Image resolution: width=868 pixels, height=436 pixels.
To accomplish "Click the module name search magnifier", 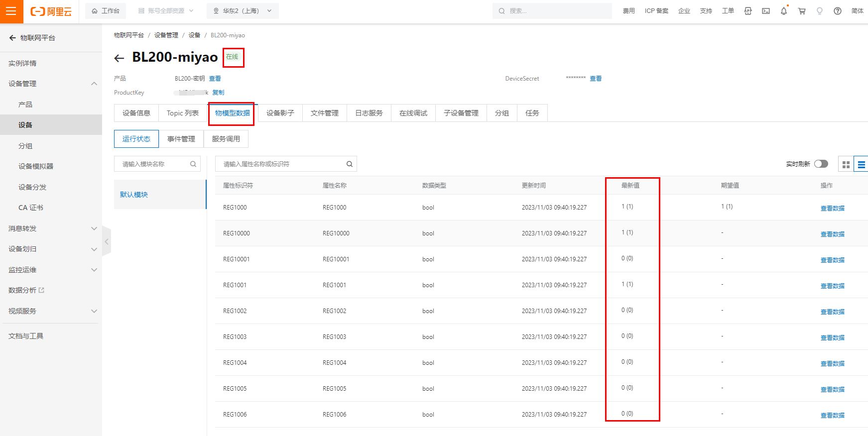I will (193, 164).
